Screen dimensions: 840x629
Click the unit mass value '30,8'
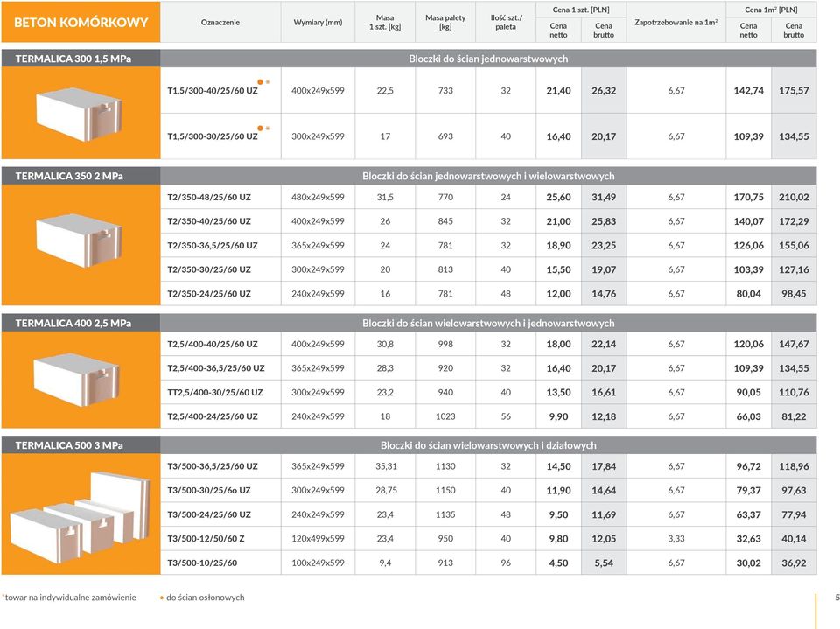pyautogui.click(x=385, y=344)
